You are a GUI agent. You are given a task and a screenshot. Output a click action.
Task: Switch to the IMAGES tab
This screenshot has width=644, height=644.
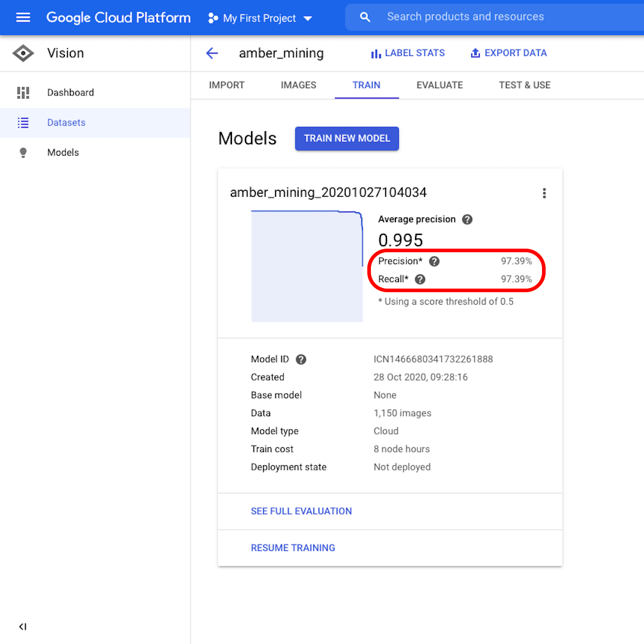tap(299, 85)
